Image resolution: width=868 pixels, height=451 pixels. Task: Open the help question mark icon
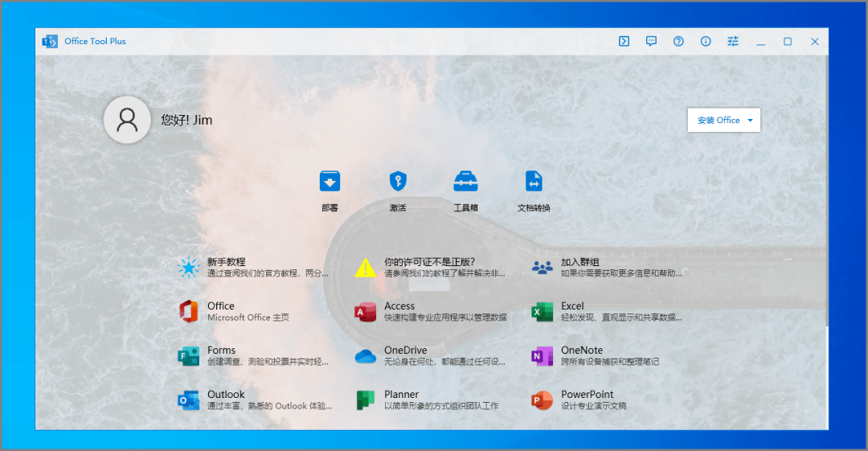tap(678, 41)
